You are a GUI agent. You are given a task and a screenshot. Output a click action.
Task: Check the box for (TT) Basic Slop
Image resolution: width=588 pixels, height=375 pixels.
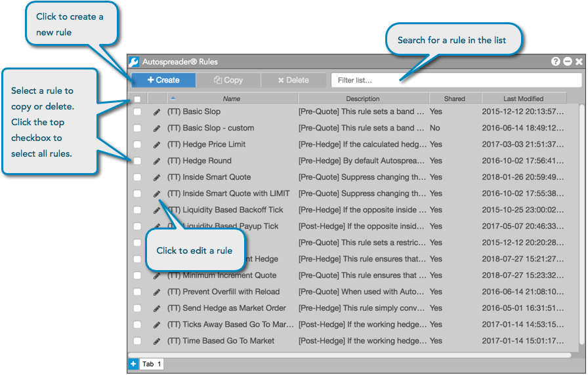[x=137, y=111]
